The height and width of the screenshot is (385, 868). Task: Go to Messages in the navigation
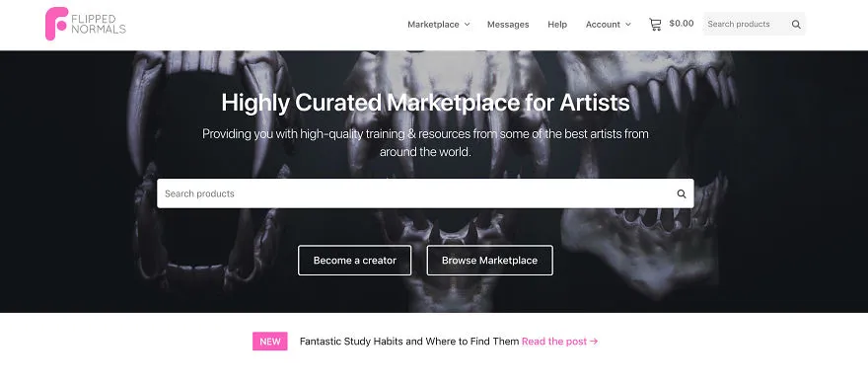coord(508,25)
